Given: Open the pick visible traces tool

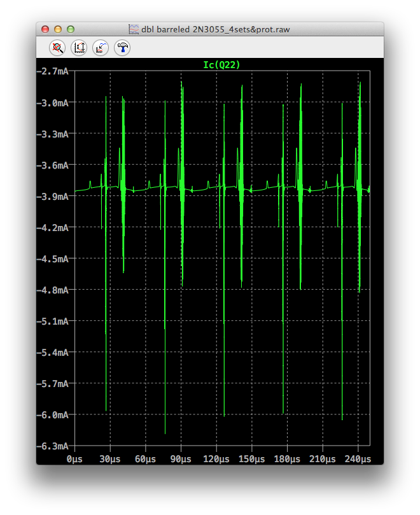Looking at the screenshot, I should point(101,48).
